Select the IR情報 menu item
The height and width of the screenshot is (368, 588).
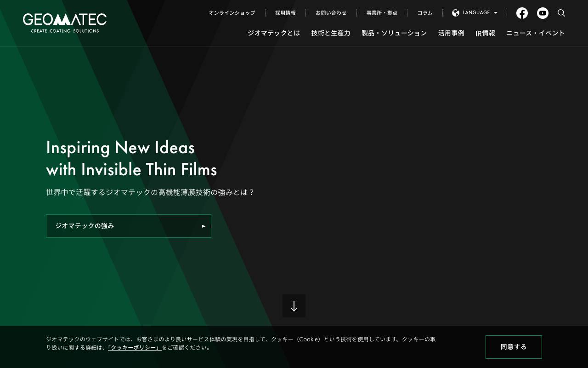485,33
